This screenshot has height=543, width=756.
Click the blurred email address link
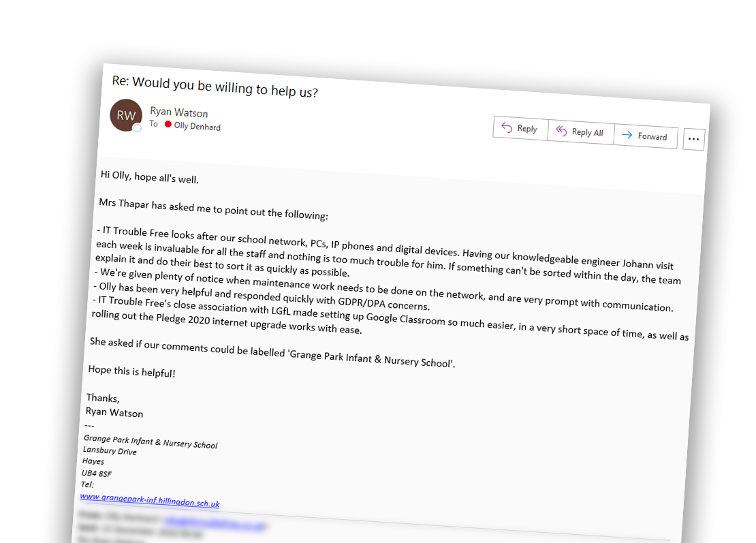pos(215,523)
